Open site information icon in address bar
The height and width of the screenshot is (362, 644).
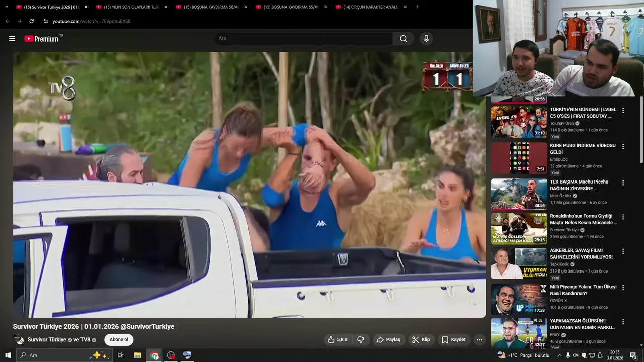[x=46, y=21]
